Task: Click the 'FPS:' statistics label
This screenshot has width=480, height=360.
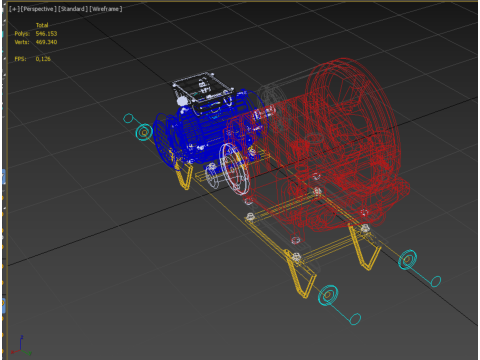Action: click(20, 59)
